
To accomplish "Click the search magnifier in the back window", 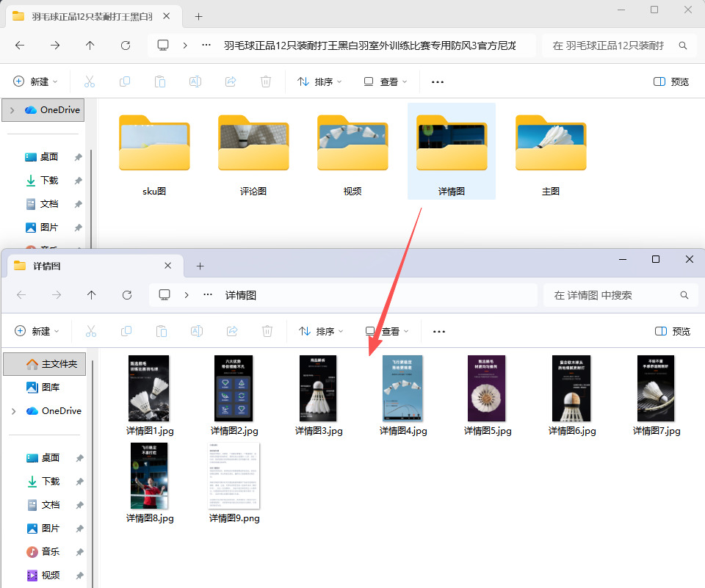I will point(682,46).
